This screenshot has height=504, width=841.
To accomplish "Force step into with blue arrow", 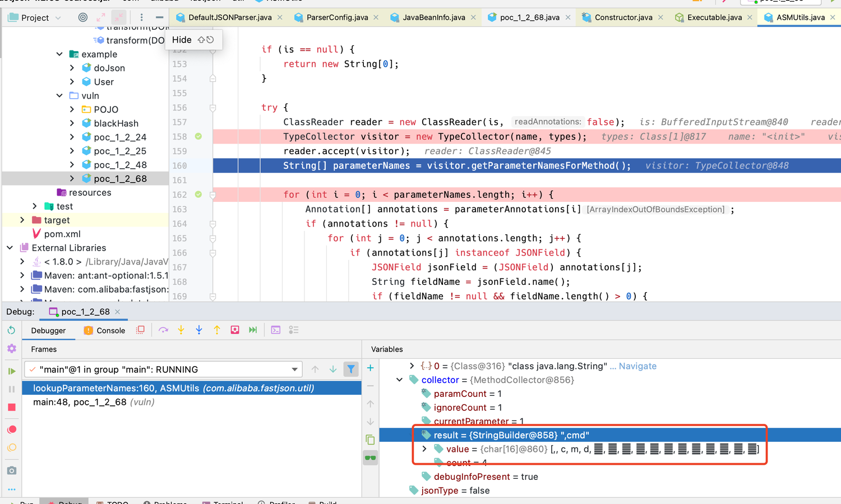I will [x=199, y=330].
